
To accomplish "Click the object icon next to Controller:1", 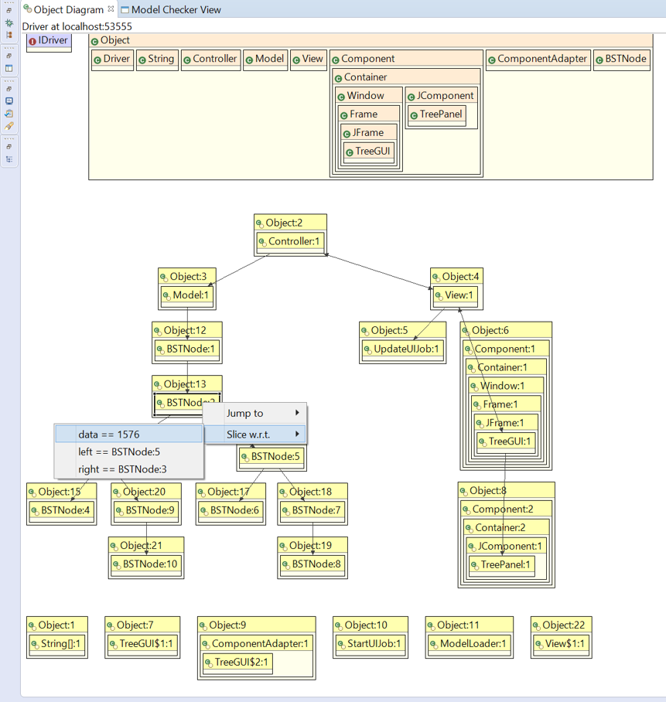I will [262, 241].
